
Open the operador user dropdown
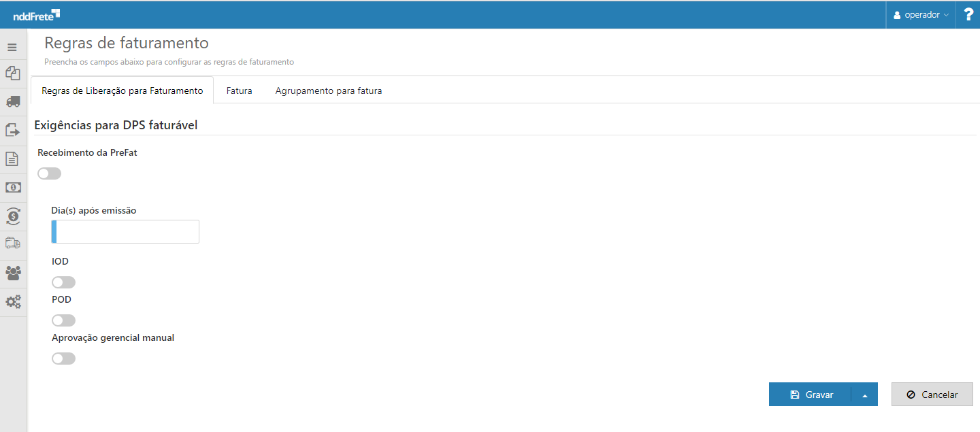tap(920, 14)
